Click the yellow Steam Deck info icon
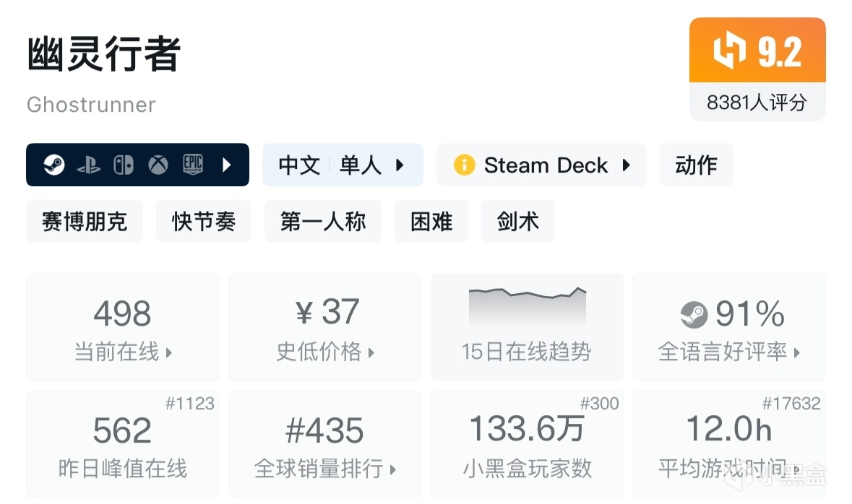 click(464, 165)
